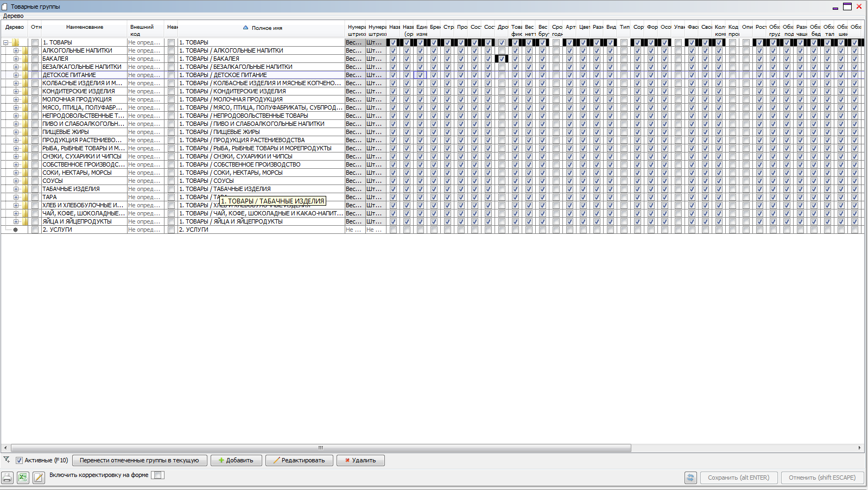The width and height of the screenshot is (868, 490).
Task: Collapse the 1. ТОВАРЫ tree node
Action: tap(6, 42)
